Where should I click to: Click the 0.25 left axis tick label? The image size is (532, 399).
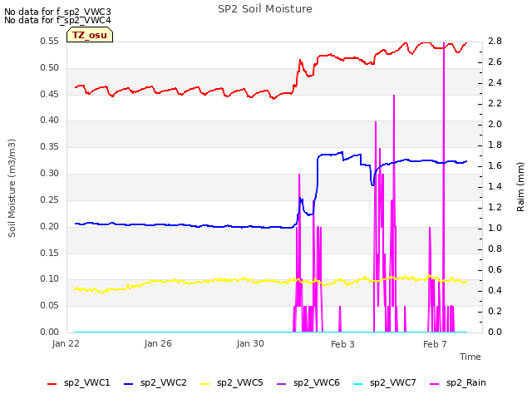click(x=50, y=199)
